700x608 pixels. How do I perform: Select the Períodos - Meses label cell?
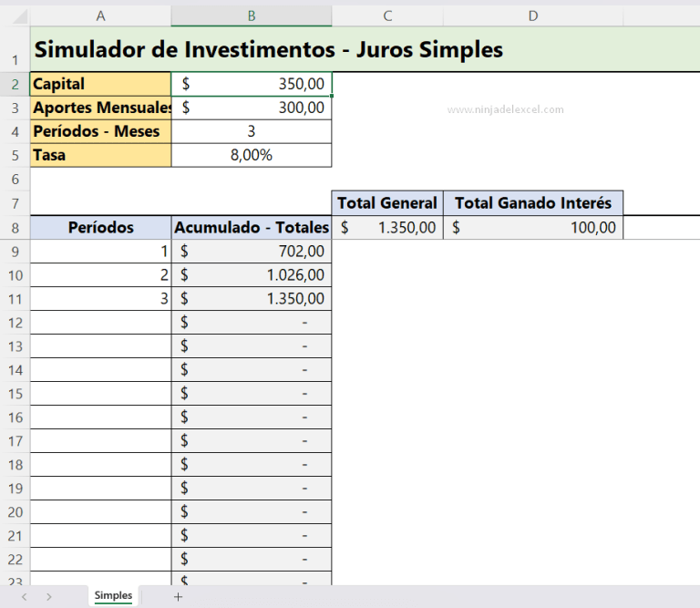coord(100,131)
